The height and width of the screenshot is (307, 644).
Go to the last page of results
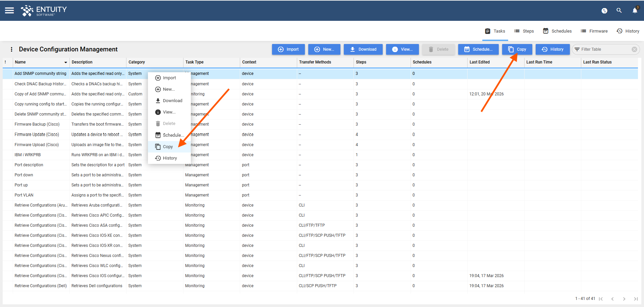click(636, 299)
